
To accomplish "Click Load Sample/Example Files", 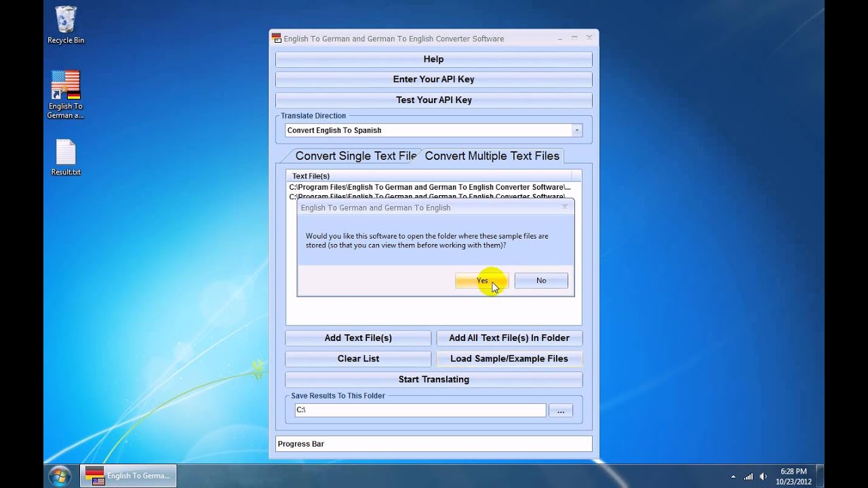I will coord(509,359).
